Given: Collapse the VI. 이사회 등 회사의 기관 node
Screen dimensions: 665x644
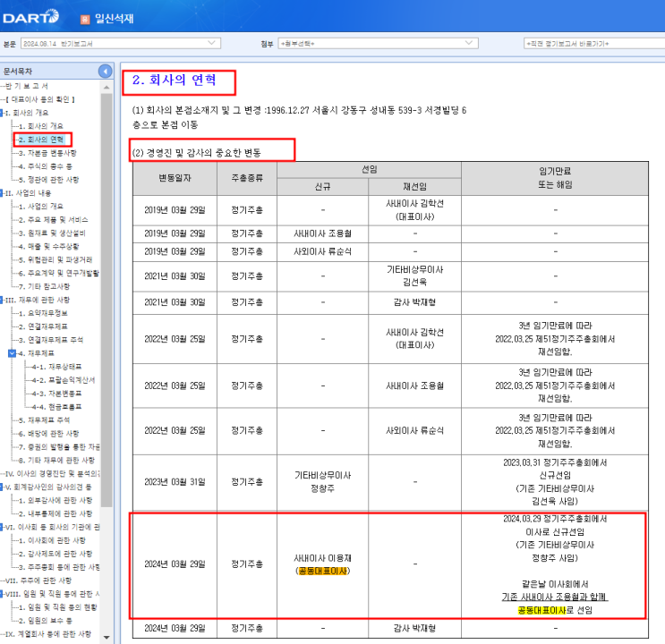Looking at the screenshot, I should [x=2, y=528].
